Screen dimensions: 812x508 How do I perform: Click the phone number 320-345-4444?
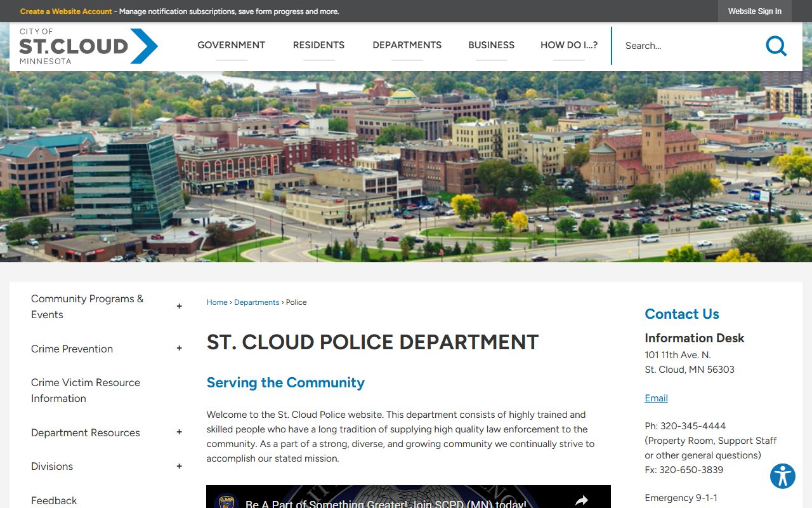pos(693,426)
